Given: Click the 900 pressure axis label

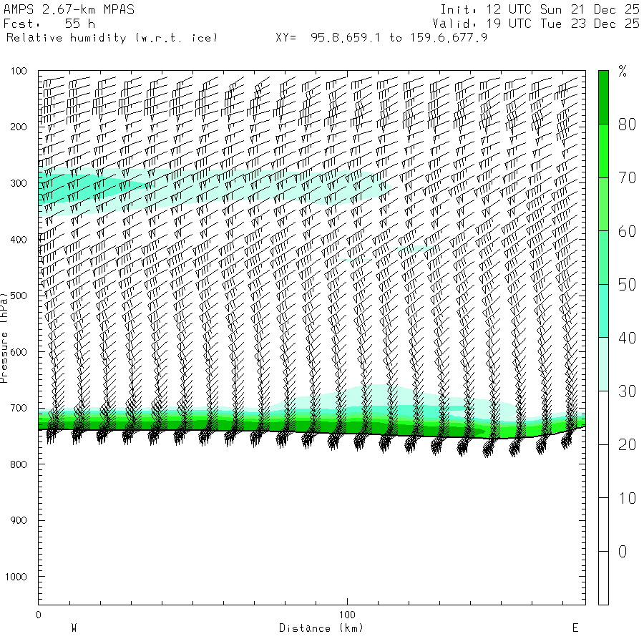Looking at the screenshot, I should (x=19, y=520).
